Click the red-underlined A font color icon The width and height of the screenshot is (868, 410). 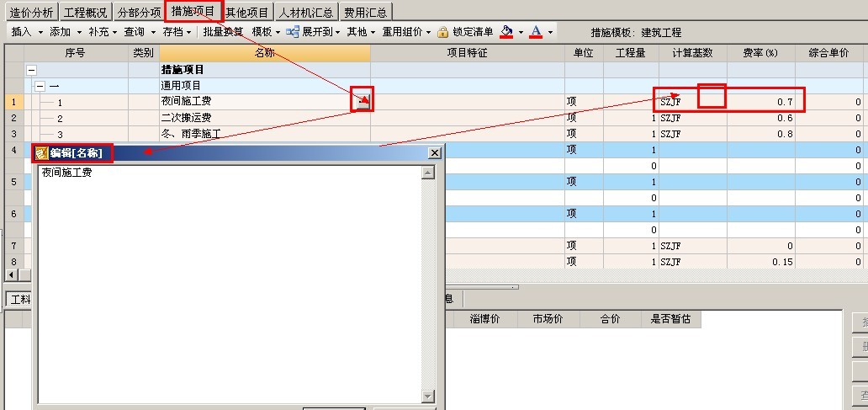click(x=535, y=32)
